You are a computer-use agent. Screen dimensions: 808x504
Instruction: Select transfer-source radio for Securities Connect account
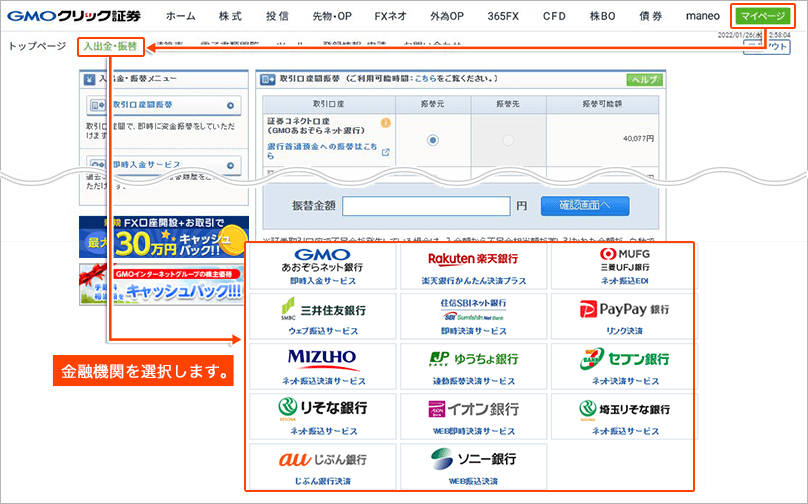(x=432, y=140)
